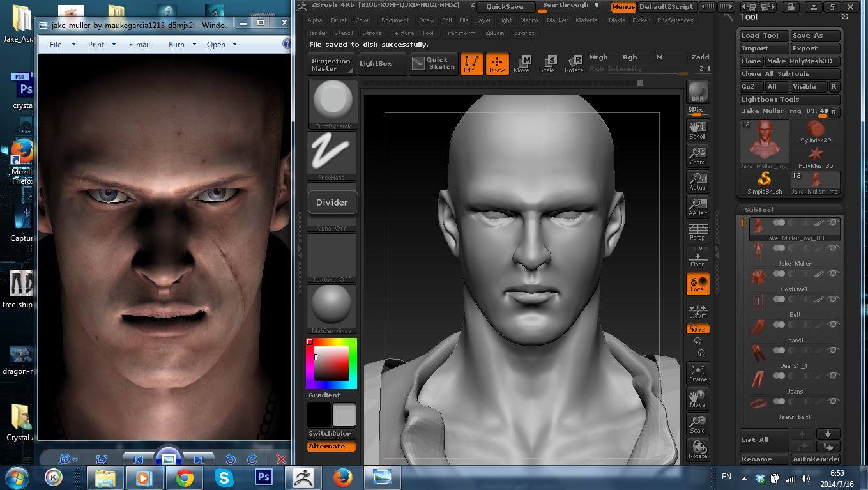Toggle the Floor grid
The width and height of the screenshot is (868, 490).
click(697, 257)
